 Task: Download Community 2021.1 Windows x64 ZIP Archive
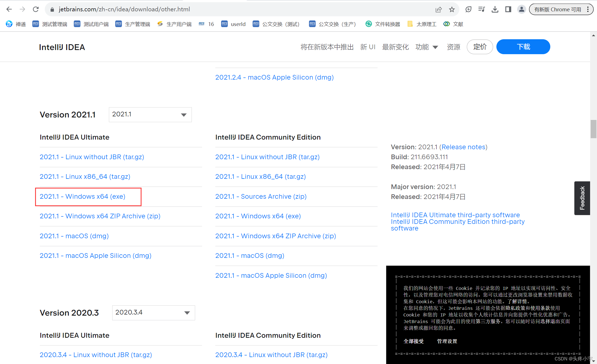[x=276, y=236]
